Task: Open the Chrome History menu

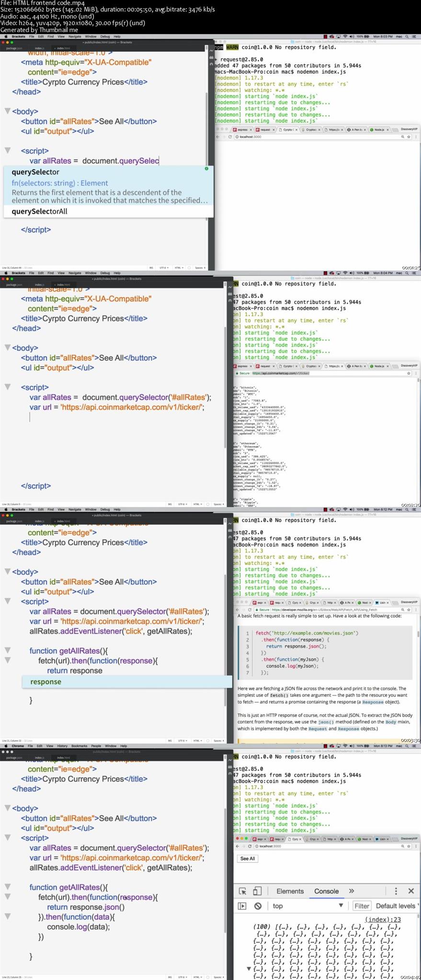Action: pyautogui.click(x=62, y=746)
